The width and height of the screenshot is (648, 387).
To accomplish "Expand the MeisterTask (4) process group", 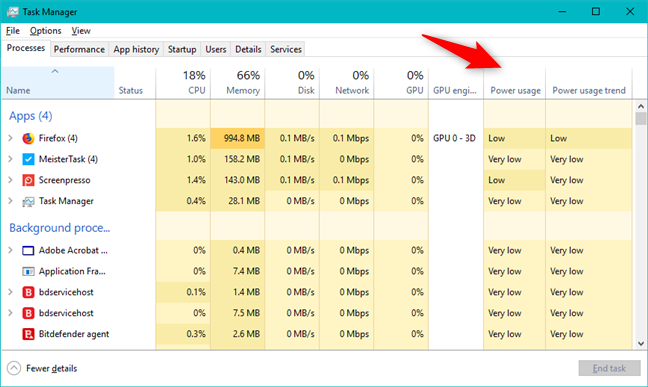I will click(x=10, y=159).
